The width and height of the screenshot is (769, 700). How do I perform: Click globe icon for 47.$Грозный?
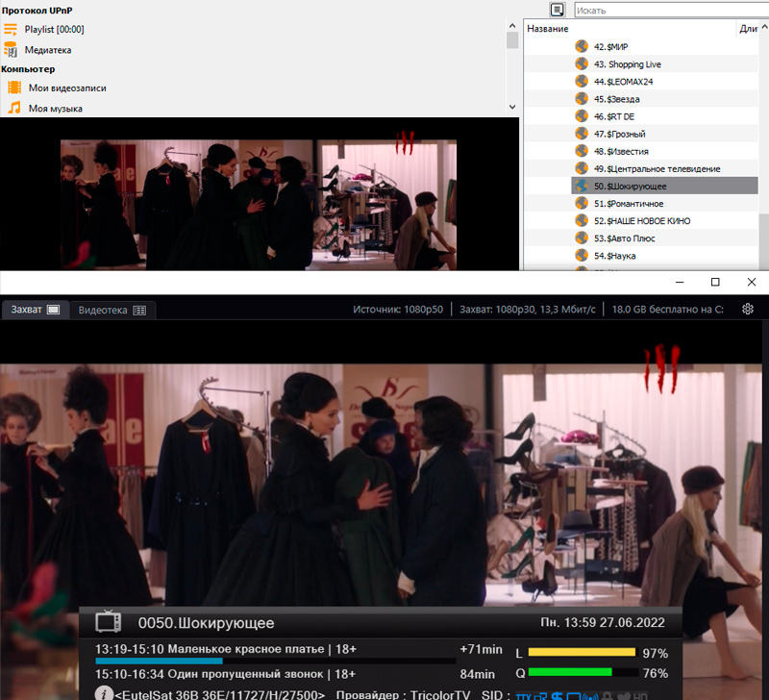tap(582, 134)
